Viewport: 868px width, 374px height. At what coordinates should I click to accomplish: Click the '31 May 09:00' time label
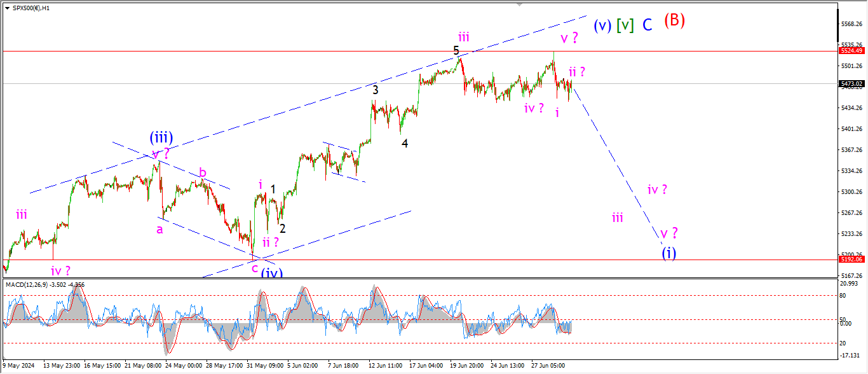click(x=265, y=366)
